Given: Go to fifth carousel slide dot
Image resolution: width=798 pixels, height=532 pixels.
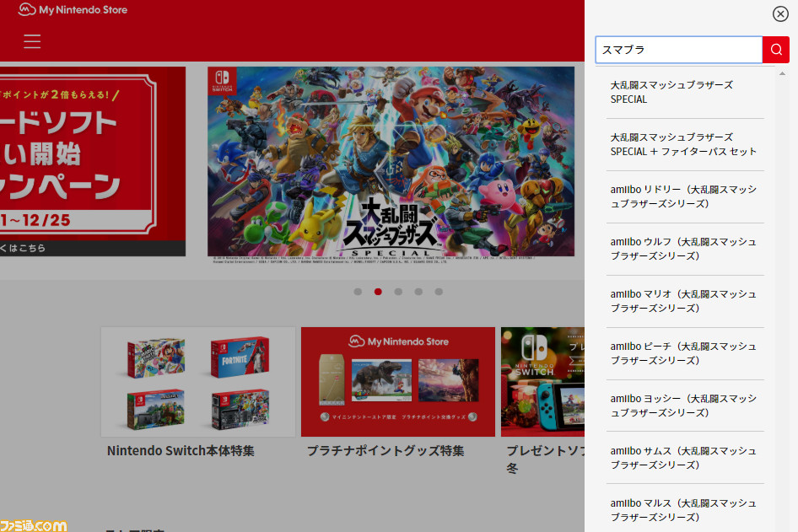Looking at the screenshot, I should coord(439,292).
